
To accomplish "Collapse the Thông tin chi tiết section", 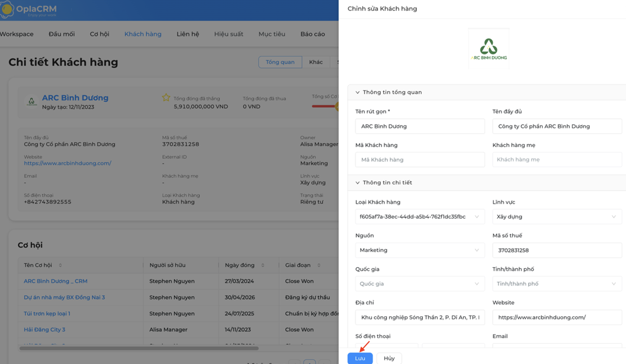I will [x=357, y=182].
